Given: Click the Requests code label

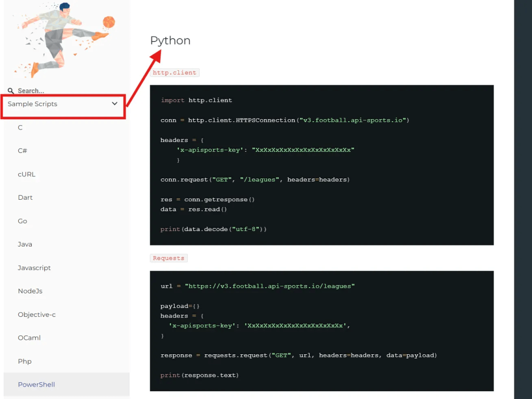Looking at the screenshot, I should tap(168, 258).
